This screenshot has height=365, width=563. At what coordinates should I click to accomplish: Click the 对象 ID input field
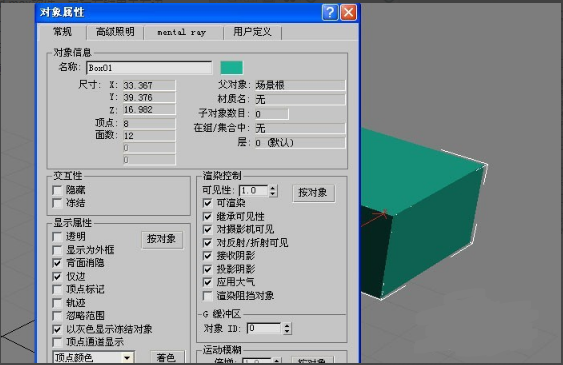(x=264, y=328)
